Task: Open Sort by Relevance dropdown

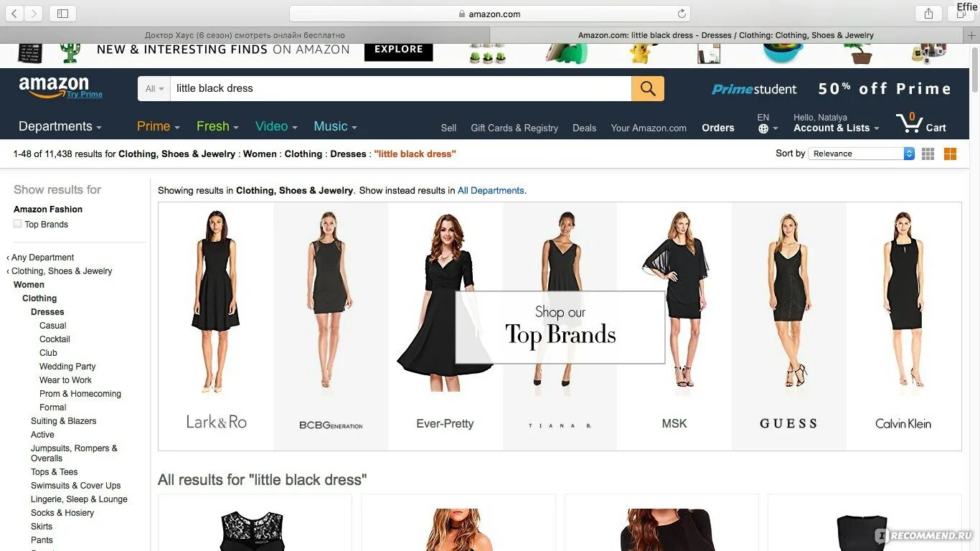Action: [x=861, y=154]
